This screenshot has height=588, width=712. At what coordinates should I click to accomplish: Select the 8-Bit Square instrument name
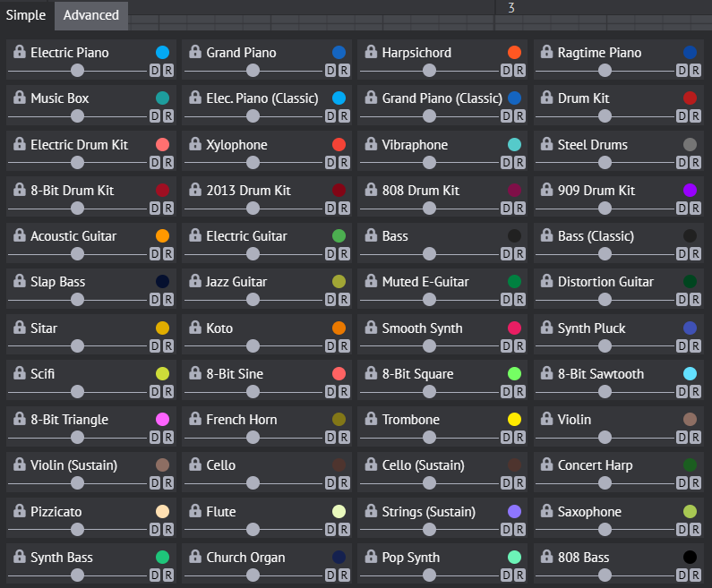(417, 374)
